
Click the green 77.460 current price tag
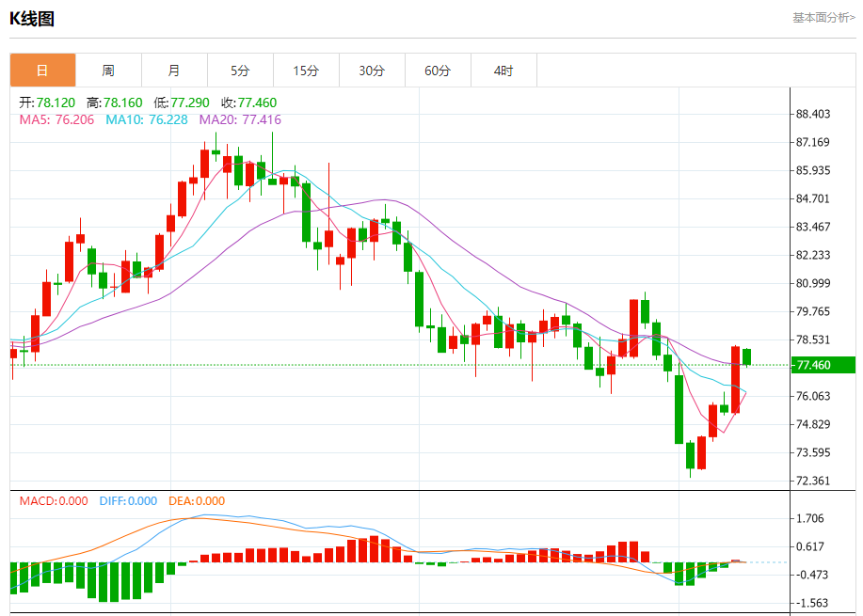(x=823, y=365)
